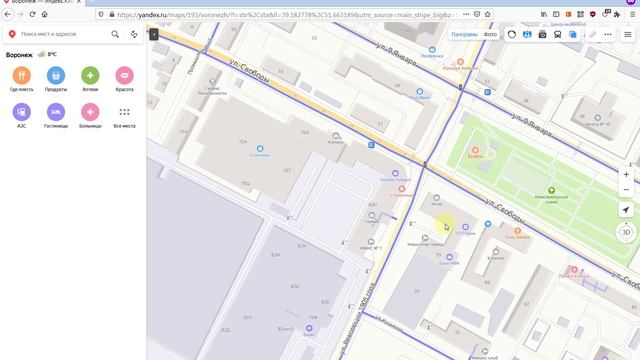Open the Yandex Maps hamburger menu
This screenshot has width=640, height=360.
point(628,35)
